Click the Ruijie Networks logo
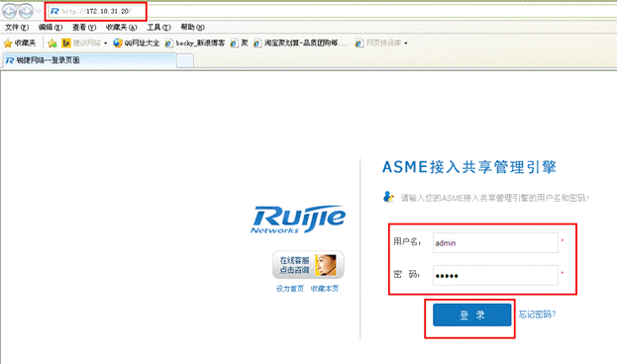This screenshot has width=617, height=364. coord(298,219)
